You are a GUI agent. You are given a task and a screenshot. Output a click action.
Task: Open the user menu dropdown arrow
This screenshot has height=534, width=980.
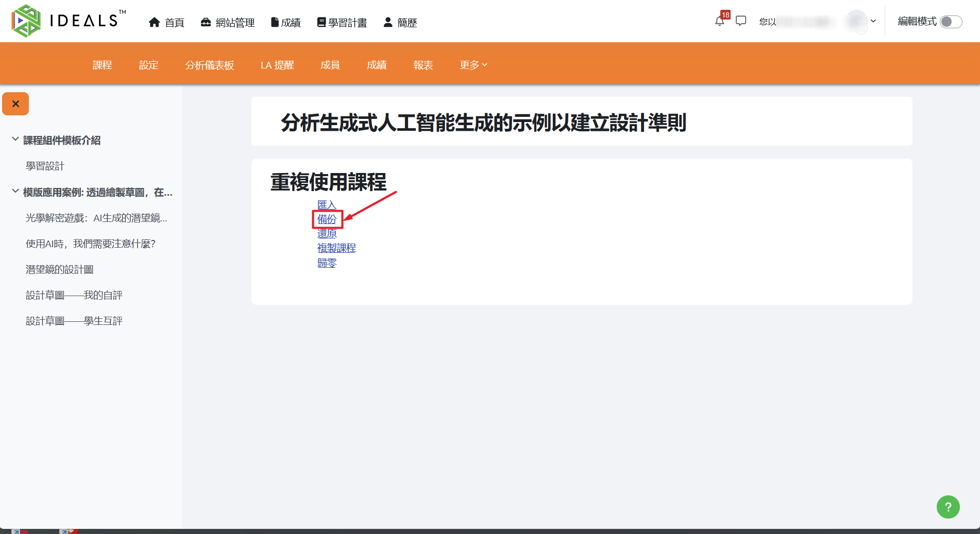click(873, 21)
